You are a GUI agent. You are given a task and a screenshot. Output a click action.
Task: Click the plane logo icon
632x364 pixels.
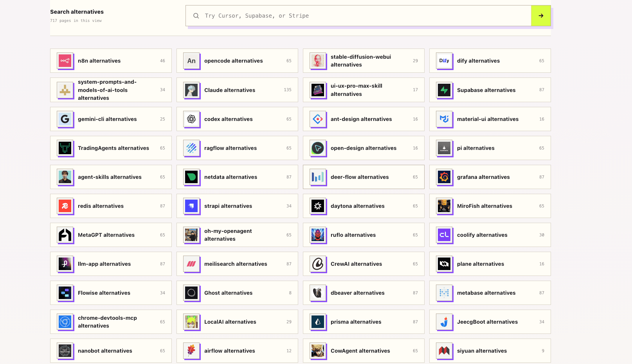pos(444,264)
